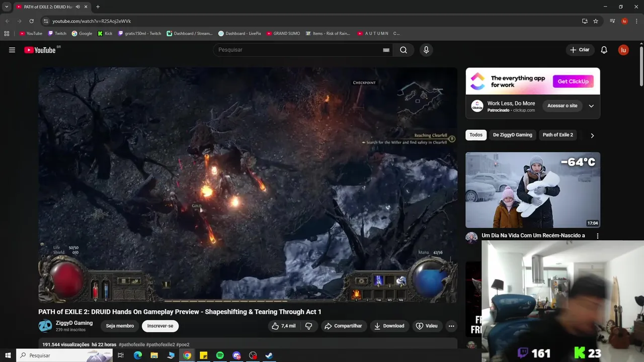Click the Compartilhar share button
The width and height of the screenshot is (644, 362).
click(x=343, y=326)
